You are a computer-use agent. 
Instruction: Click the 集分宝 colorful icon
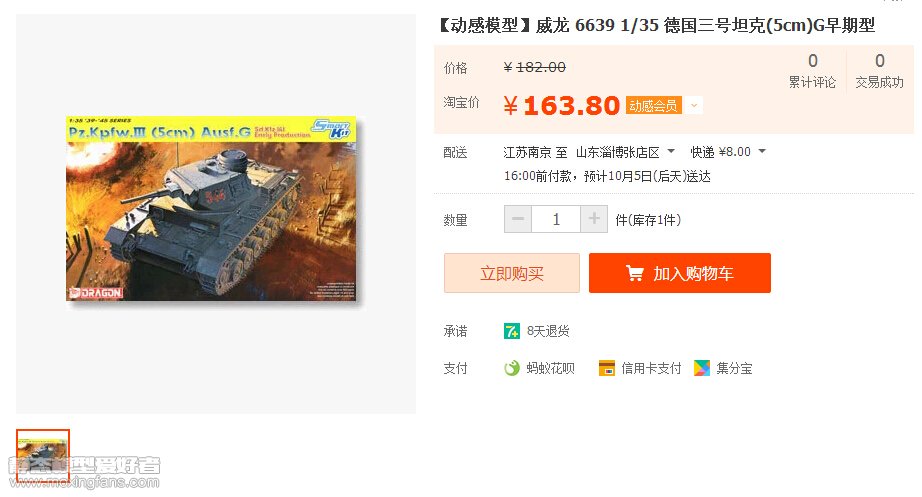(701, 368)
